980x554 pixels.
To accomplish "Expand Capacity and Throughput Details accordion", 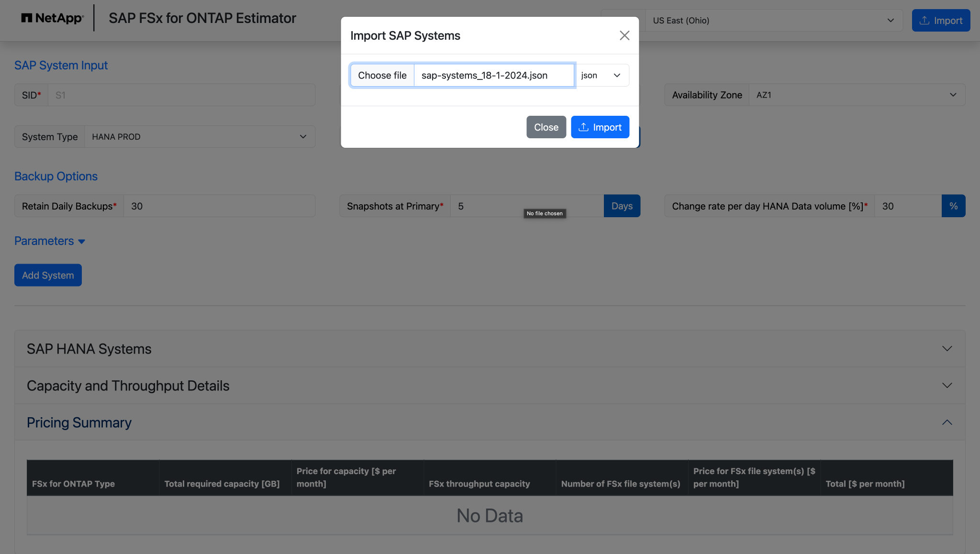I will tap(490, 386).
